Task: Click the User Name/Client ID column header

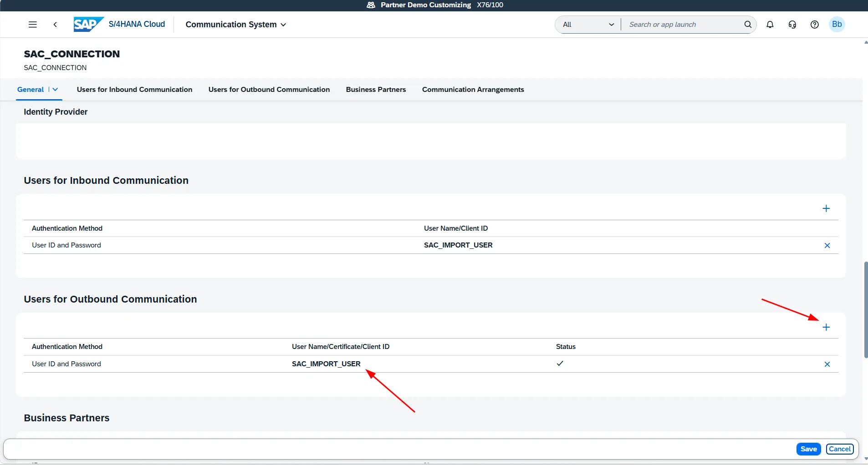Action: click(x=455, y=228)
